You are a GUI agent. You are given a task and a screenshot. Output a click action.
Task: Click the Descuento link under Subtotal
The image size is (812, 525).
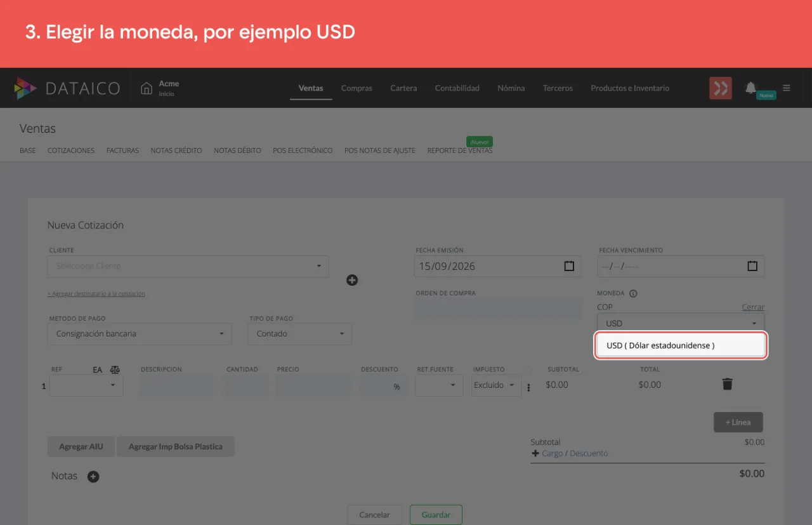589,453
